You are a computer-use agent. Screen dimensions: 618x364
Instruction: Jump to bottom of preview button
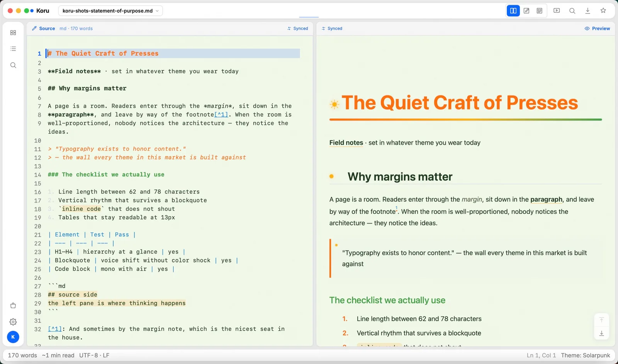[x=601, y=333]
